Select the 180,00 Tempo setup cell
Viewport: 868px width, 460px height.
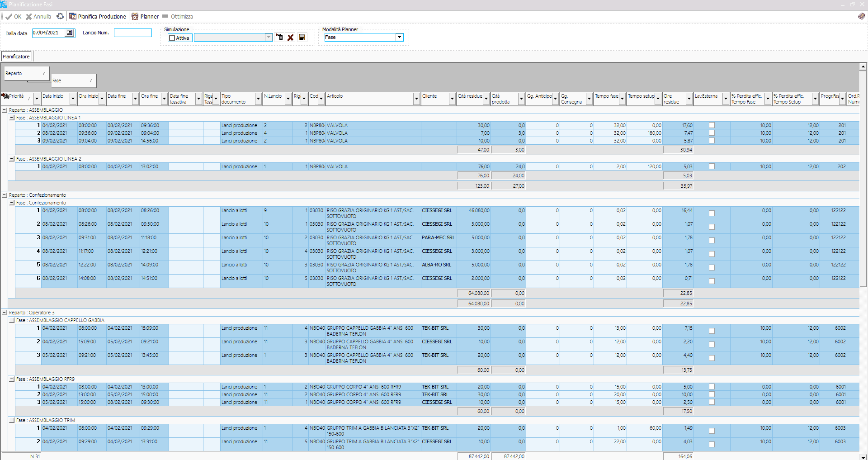645,133
